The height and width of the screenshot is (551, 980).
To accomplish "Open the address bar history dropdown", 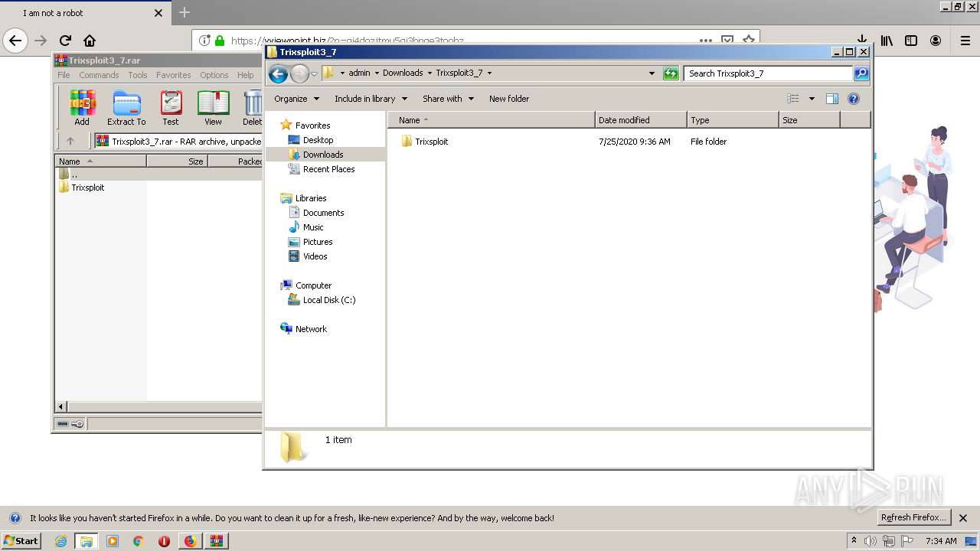I will tap(652, 73).
